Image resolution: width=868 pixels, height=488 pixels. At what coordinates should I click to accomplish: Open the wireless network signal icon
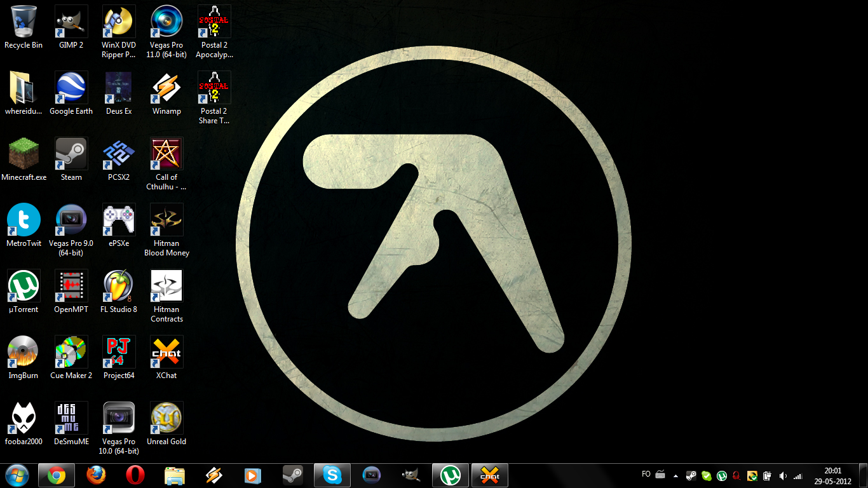point(798,476)
